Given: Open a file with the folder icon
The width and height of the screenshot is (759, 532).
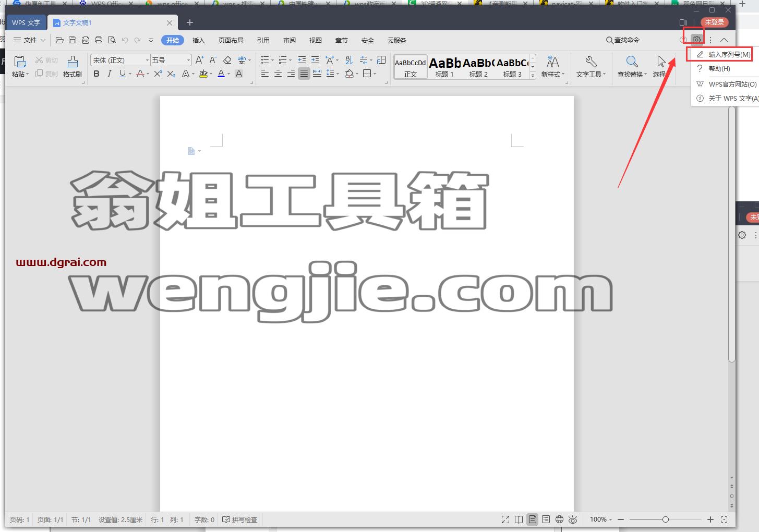Looking at the screenshot, I should click(59, 40).
